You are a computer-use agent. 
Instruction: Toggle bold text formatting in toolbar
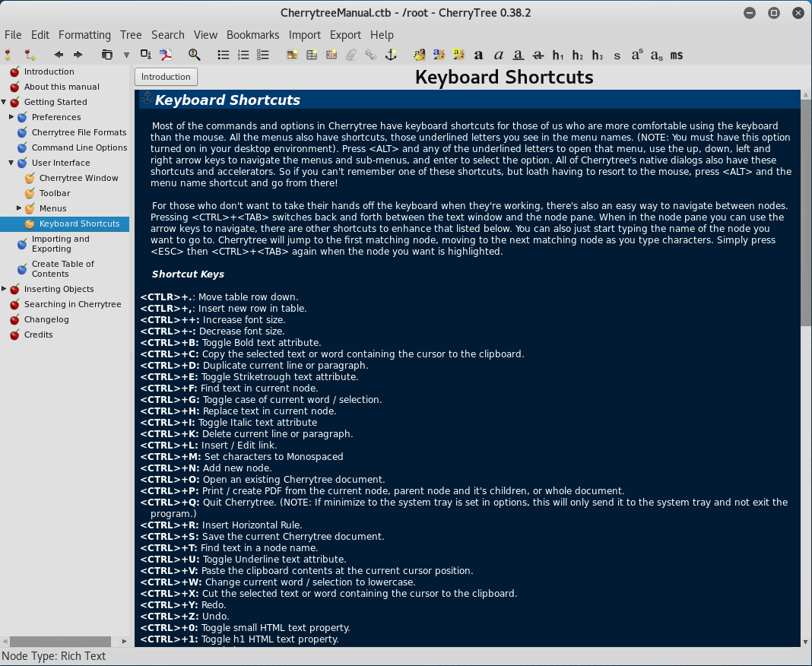tap(478, 55)
